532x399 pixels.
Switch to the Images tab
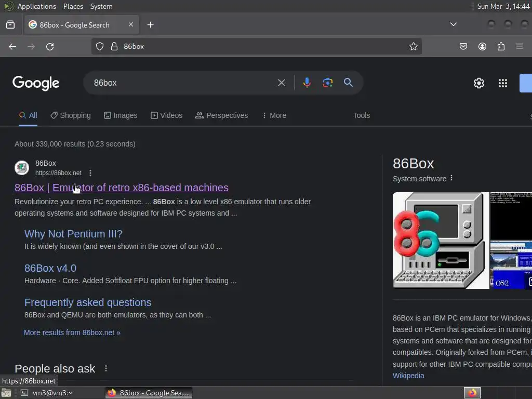(x=121, y=115)
